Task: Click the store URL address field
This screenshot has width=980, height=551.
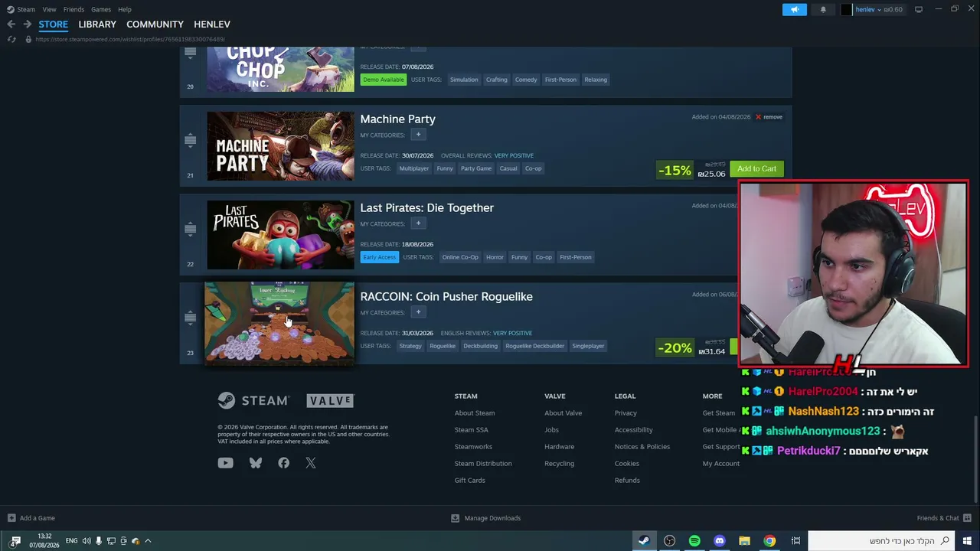Action: coord(130,39)
